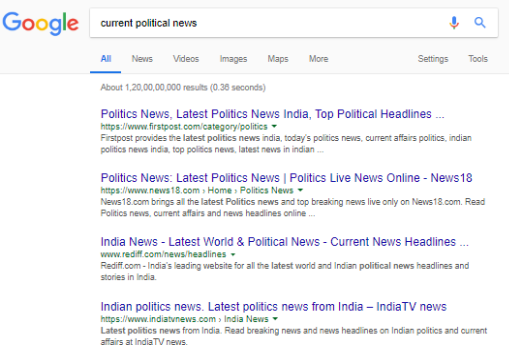Click the Firstpost result description snippet
509x363 pixels.
286,144
